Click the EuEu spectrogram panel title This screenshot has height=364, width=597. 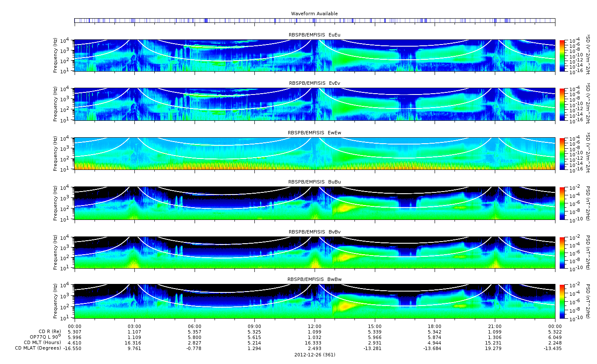pyautogui.click(x=315, y=35)
